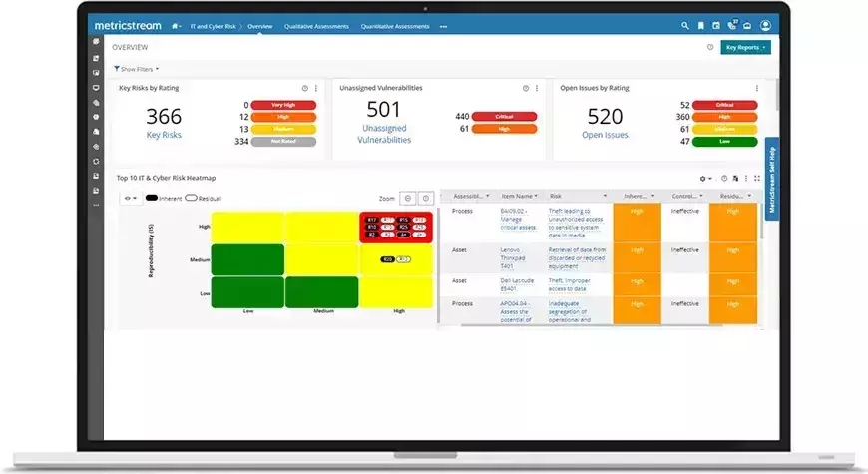Open the Item Name column dropdown arrow
The width and height of the screenshot is (868, 474).
pos(536,196)
